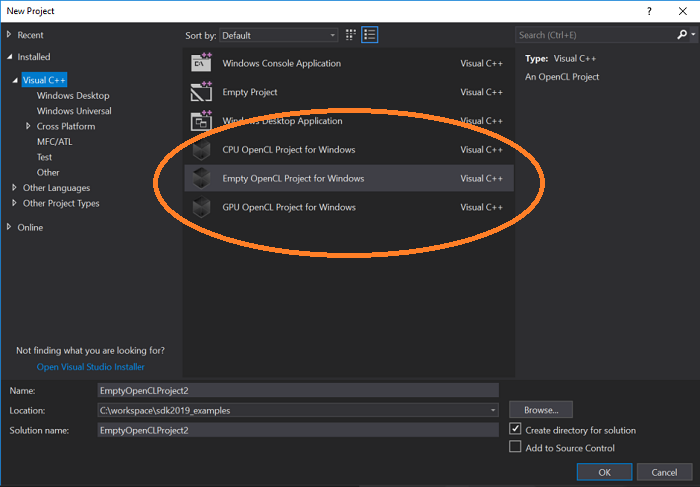Select MFC/ATL category

click(x=54, y=142)
